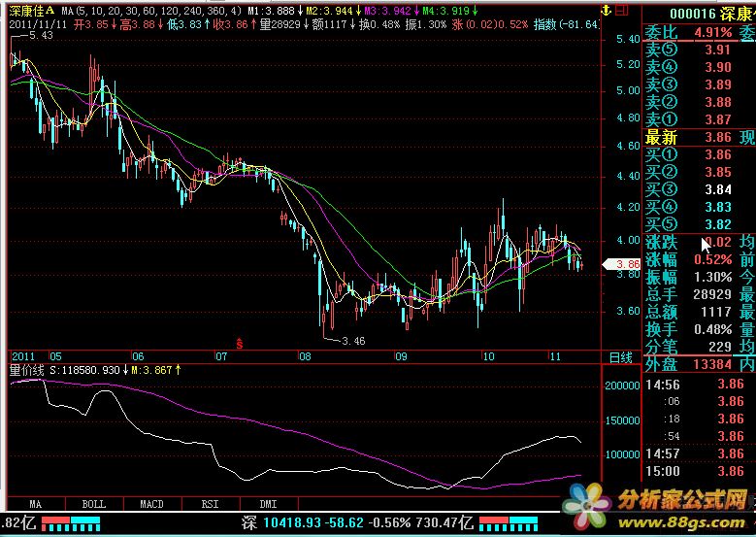Click the 10 month marker on time axis
The image size is (756, 537).
coord(488,357)
